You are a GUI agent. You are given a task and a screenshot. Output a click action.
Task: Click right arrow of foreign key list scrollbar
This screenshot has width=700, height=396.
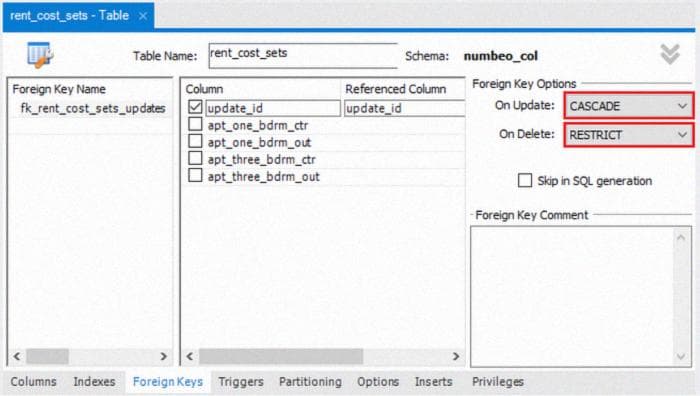pyautogui.click(x=163, y=356)
